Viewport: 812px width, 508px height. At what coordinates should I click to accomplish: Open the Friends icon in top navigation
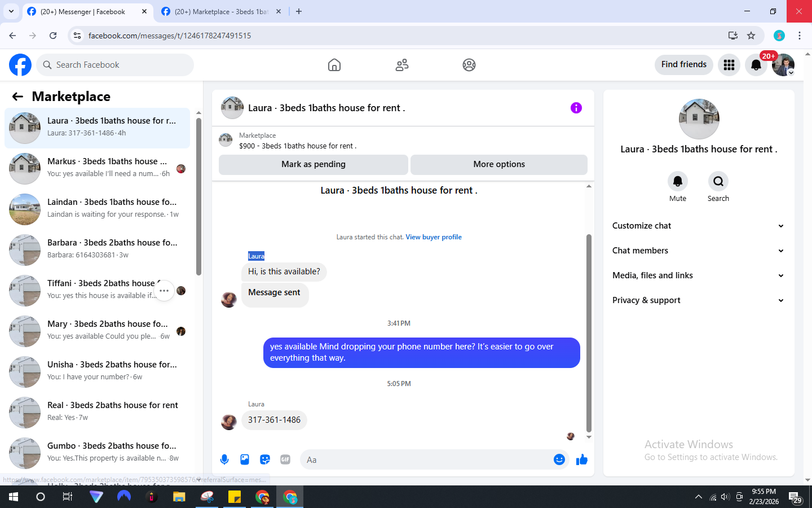(402, 65)
